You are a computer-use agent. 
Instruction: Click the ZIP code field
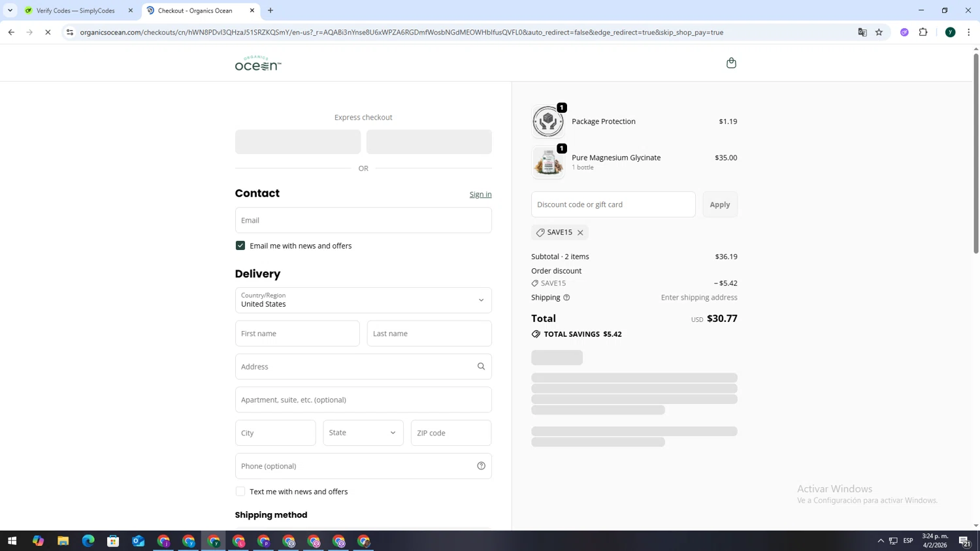(451, 433)
